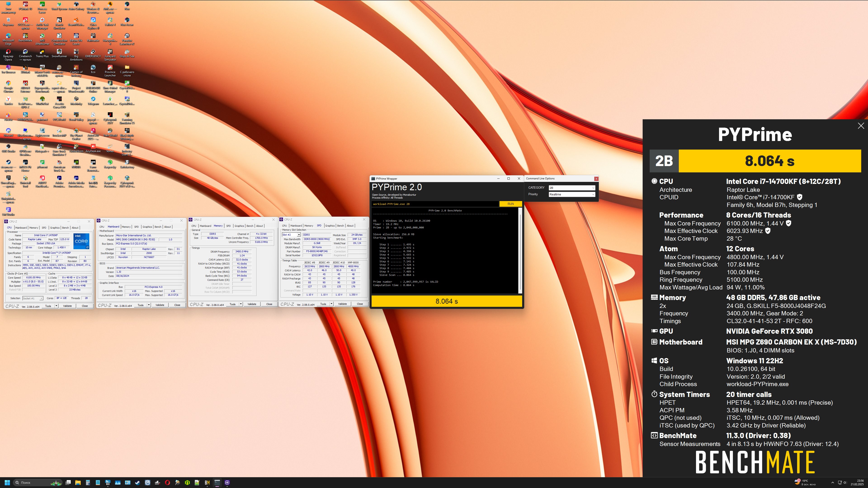Close the Command Line Options window
The width and height of the screenshot is (868, 488).
pyautogui.click(x=596, y=178)
